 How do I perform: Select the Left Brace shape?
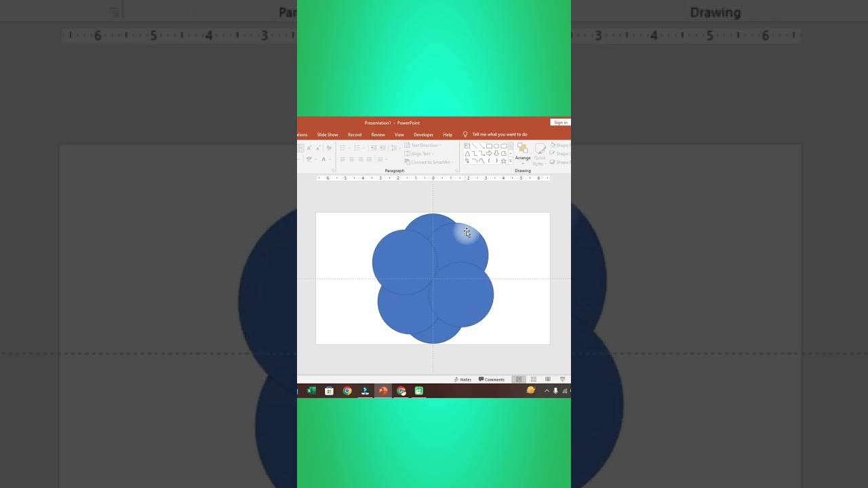pyautogui.click(x=489, y=161)
